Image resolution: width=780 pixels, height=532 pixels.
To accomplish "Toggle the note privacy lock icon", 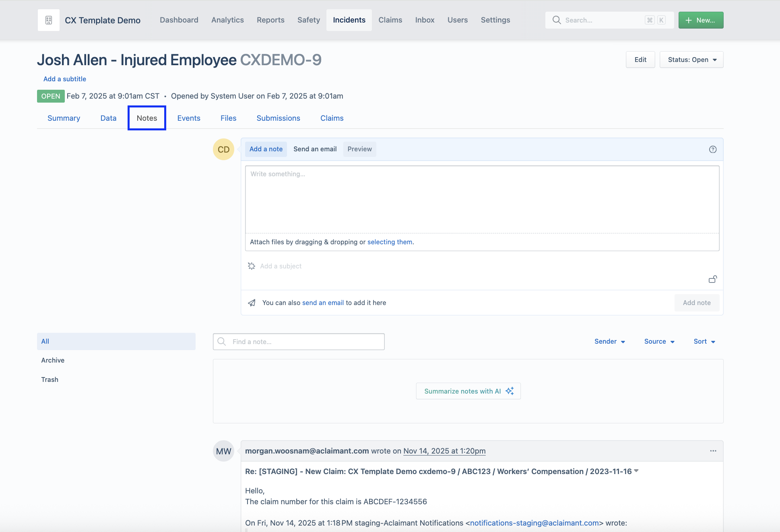I will [713, 279].
